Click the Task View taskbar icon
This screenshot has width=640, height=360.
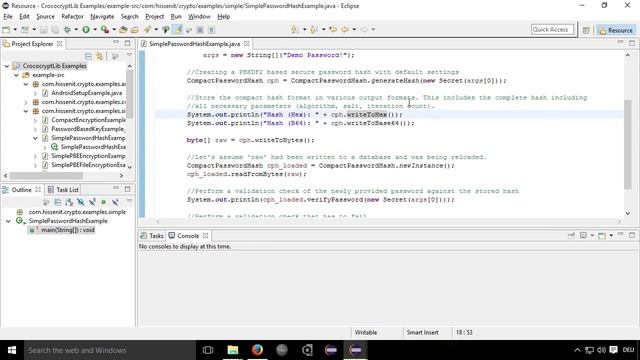[208, 350]
